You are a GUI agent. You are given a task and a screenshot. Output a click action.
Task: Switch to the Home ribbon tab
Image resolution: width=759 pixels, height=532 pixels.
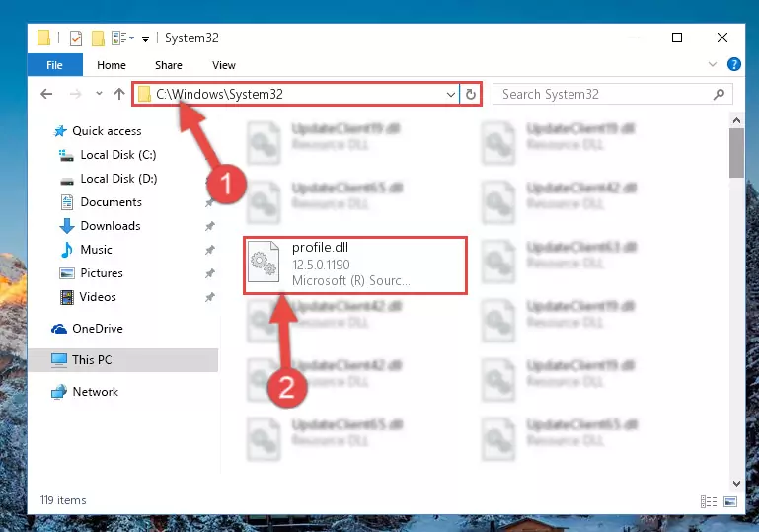coord(112,65)
